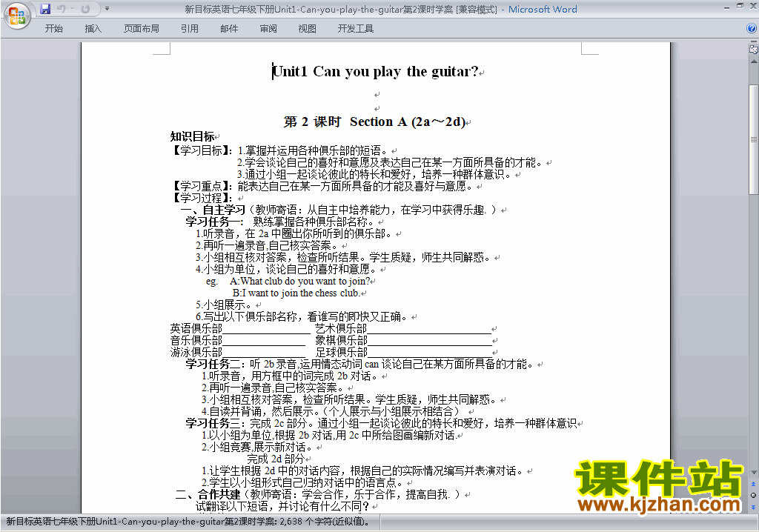This screenshot has width=759, height=532.
Task: Click the line starting with '学习任务一'
Action: click(279, 222)
